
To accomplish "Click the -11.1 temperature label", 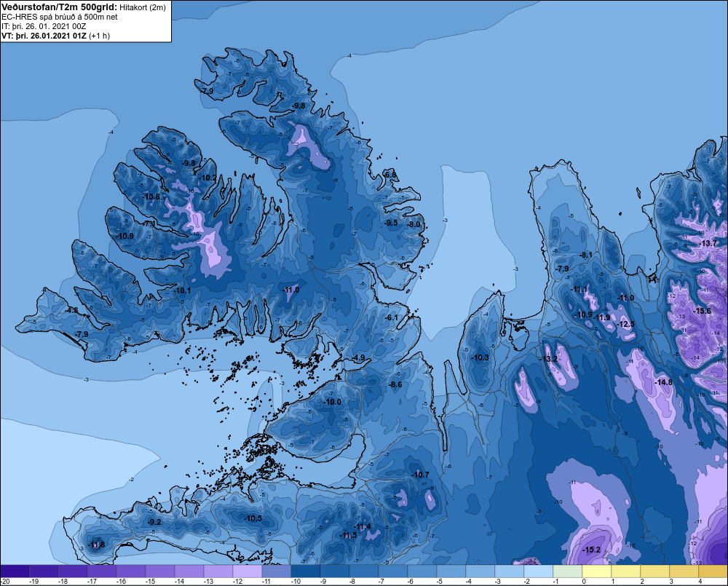I will [x=579, y=289].
